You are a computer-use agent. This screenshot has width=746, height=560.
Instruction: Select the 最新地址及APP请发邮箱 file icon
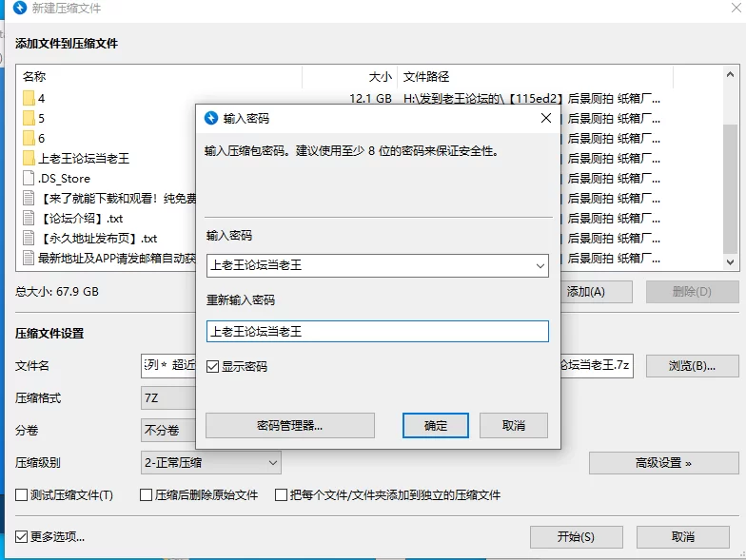tap(29, 258)
